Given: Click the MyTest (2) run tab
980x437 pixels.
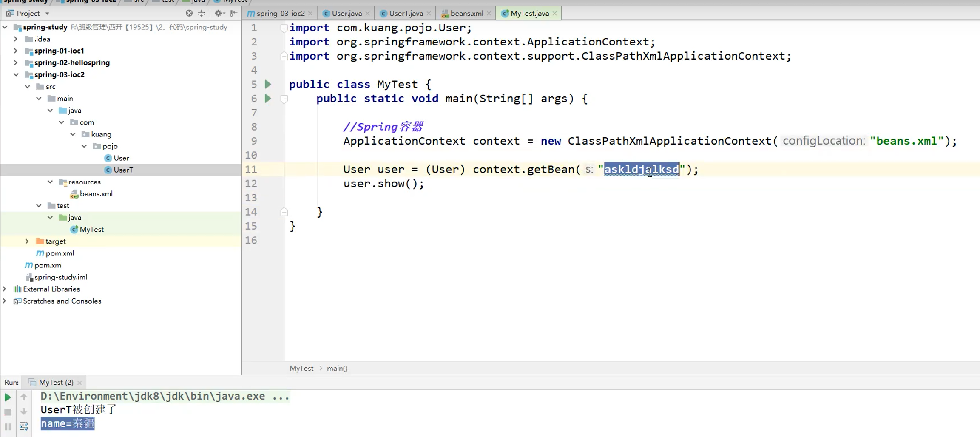Looking at the screenshot, I should pos(56,382).
